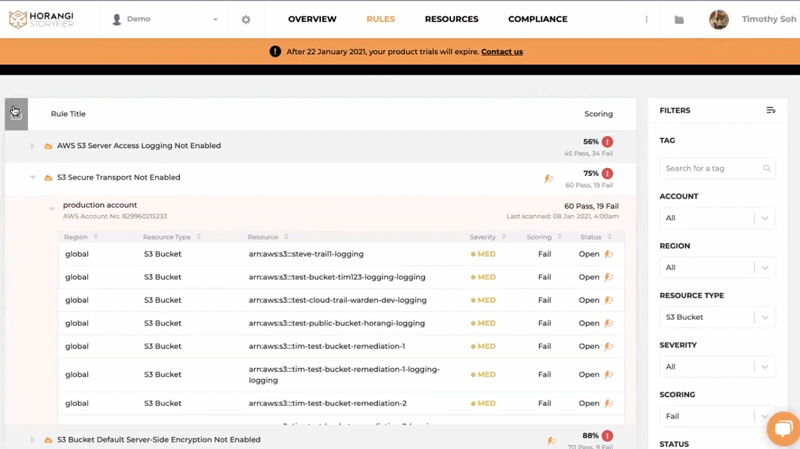
Task: Click the Contact us link
Action: [502, 52]
